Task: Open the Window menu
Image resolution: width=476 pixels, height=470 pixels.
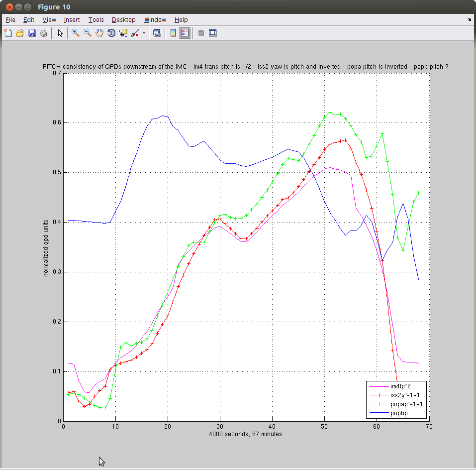Action: [155, 20]
